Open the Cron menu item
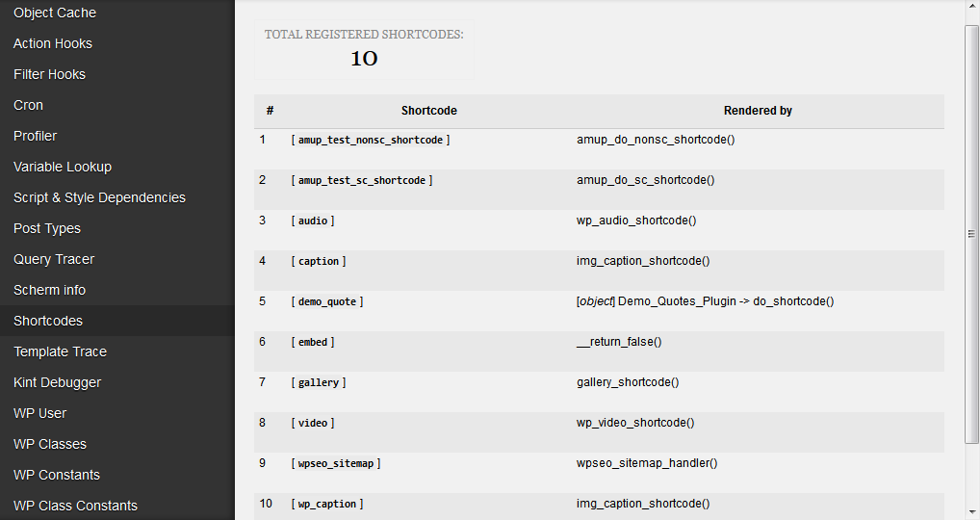 [28, 105]
